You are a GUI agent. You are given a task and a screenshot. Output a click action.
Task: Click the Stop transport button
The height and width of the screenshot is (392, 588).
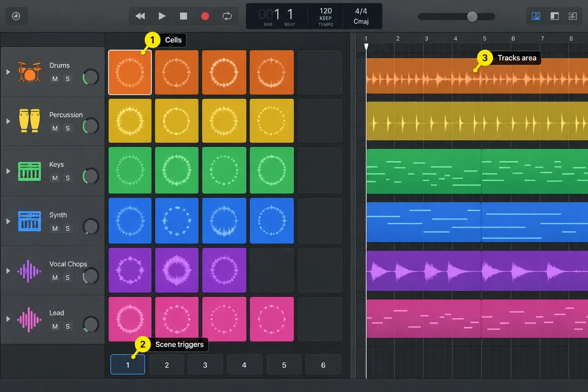tap(184, 16)
